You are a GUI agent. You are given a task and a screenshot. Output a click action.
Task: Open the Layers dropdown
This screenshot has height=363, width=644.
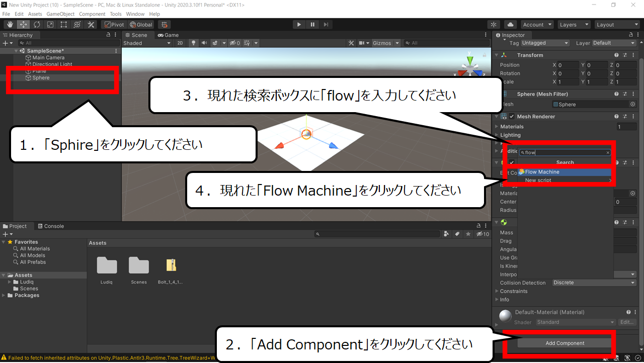574,24
